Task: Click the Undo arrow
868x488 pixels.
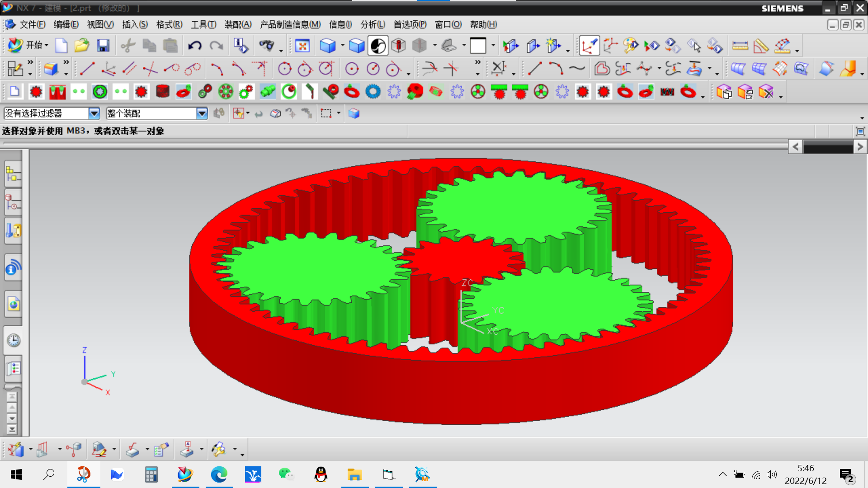Action: click(195, 46)
